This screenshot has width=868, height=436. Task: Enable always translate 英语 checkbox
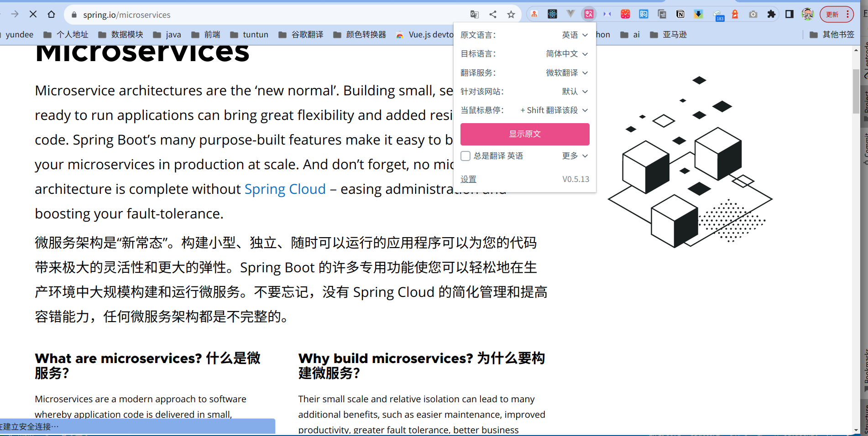465,156
